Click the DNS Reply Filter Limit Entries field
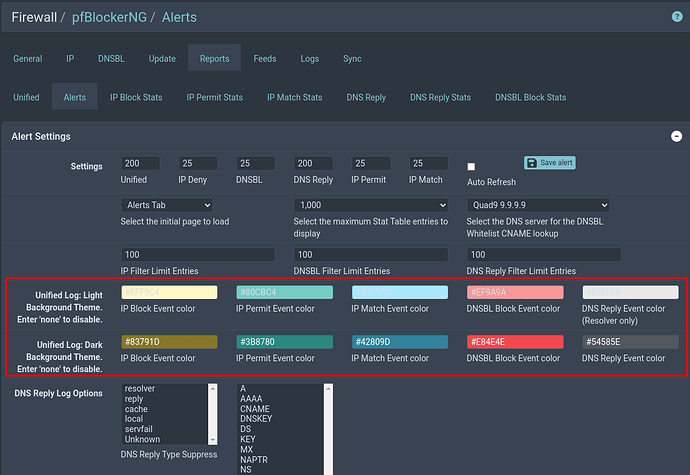Screen dimensions: 690x475 pos(543,254)
